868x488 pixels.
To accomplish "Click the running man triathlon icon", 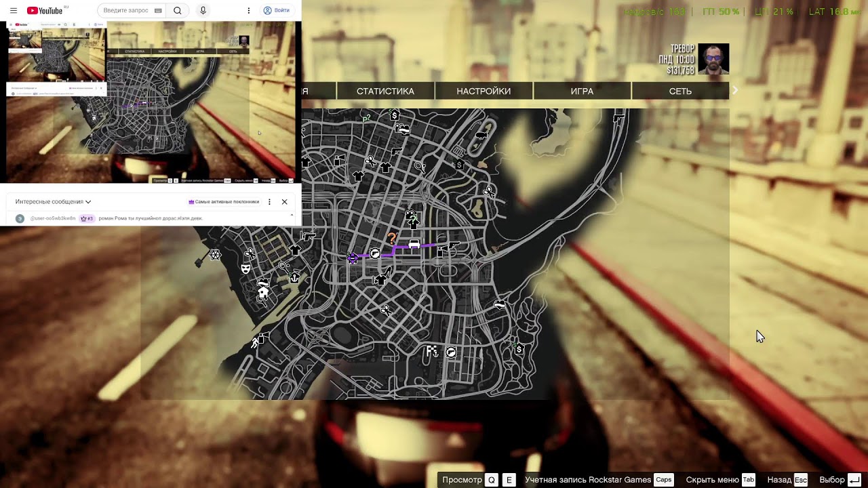I will pyautogui.click(x=255, y=342).
